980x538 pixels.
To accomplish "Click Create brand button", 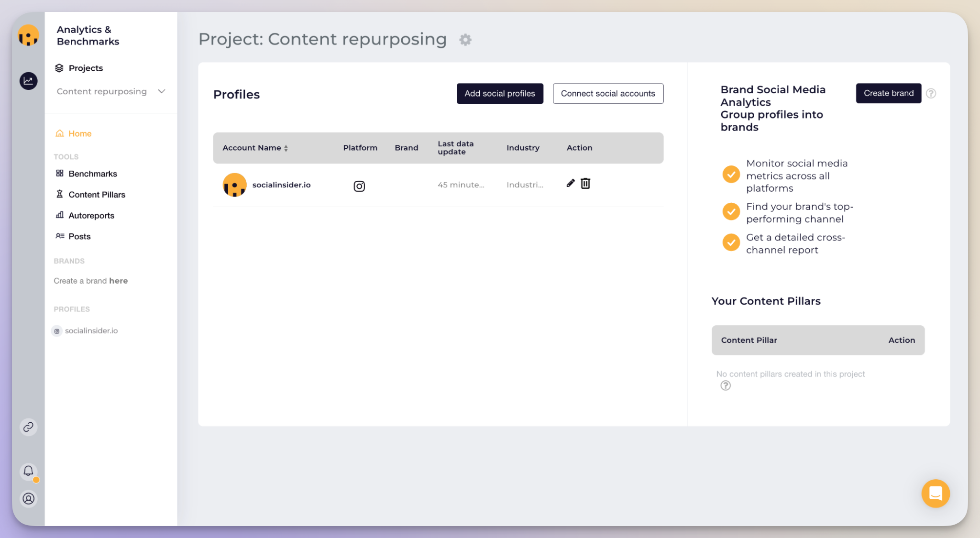I will [x=888, y=93].
